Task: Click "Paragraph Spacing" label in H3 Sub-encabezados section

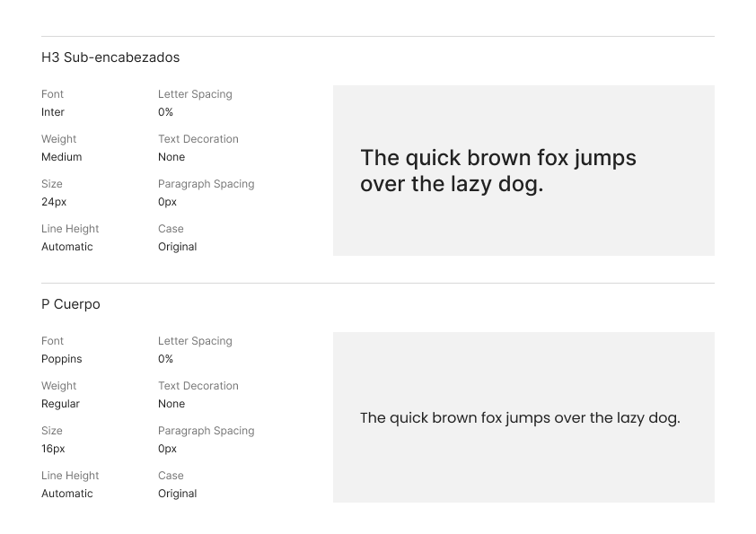Action: point(207,184)
